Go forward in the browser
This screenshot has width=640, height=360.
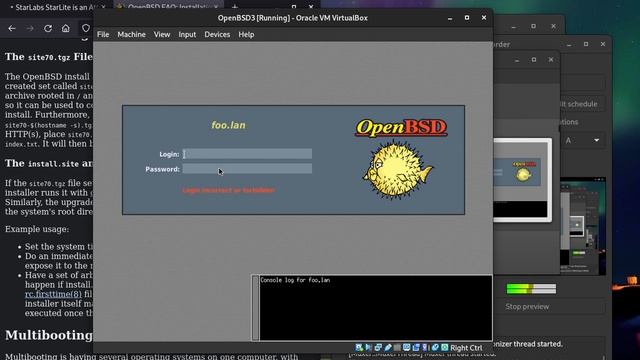[30, 28]
